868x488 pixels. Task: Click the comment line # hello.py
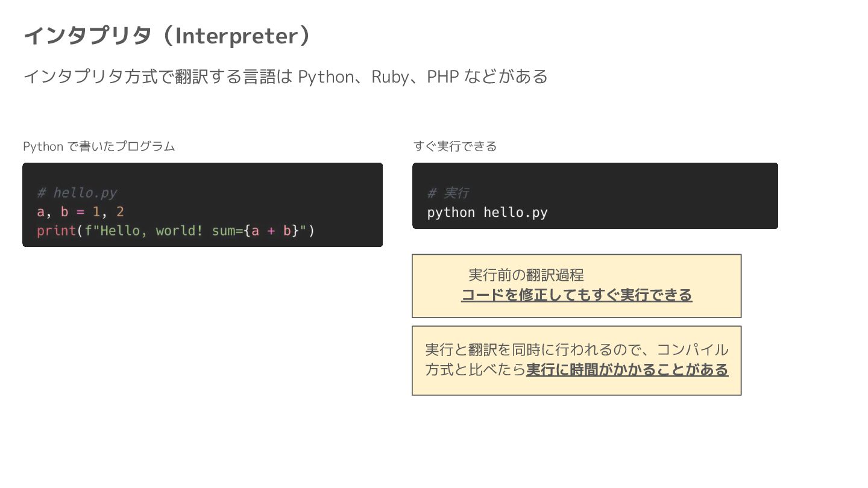[x=77, y=193]
